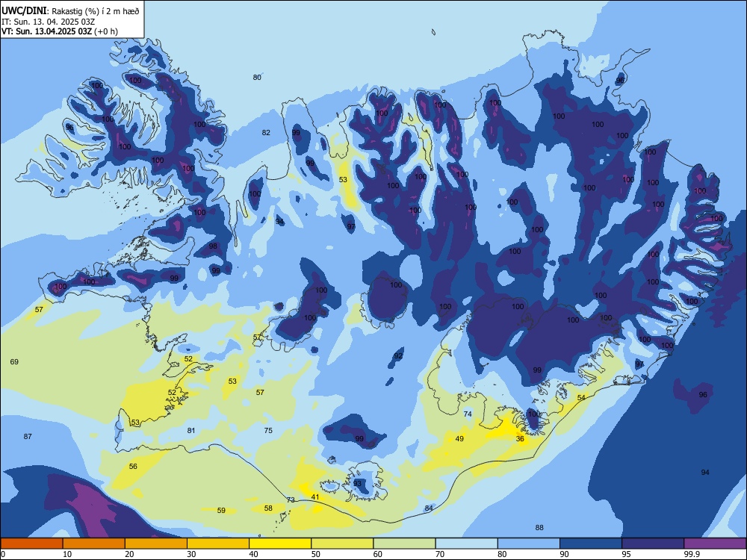
Task: Click the humidity value '93' on the map
Action: (357, 483)
